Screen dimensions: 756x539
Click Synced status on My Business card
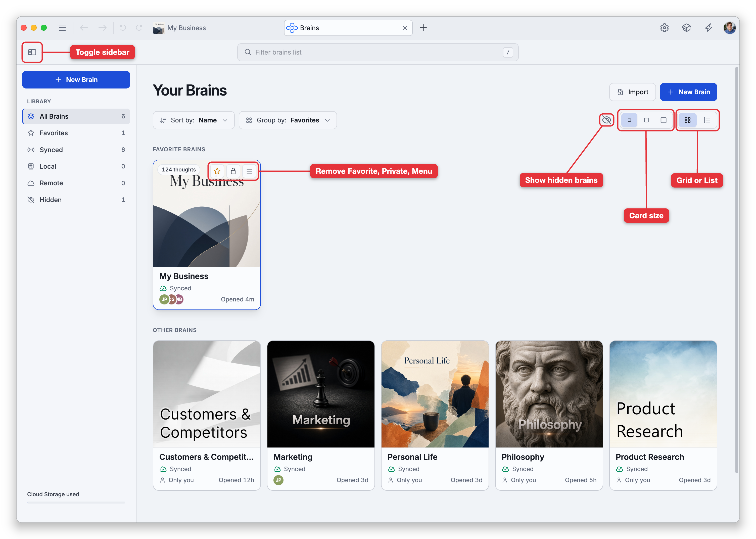(x=175, y=288)
